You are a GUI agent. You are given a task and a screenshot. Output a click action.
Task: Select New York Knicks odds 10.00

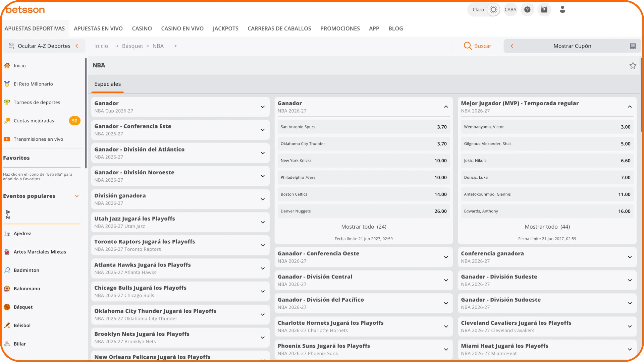pos(364,161)
